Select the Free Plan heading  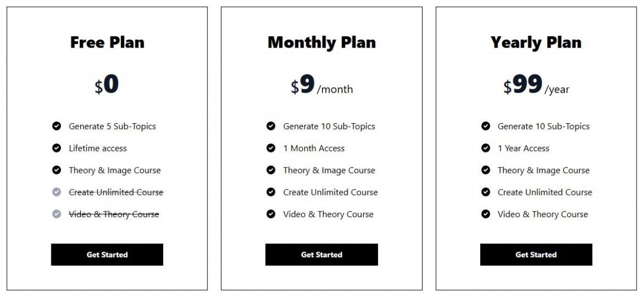[x=107, y=42]
